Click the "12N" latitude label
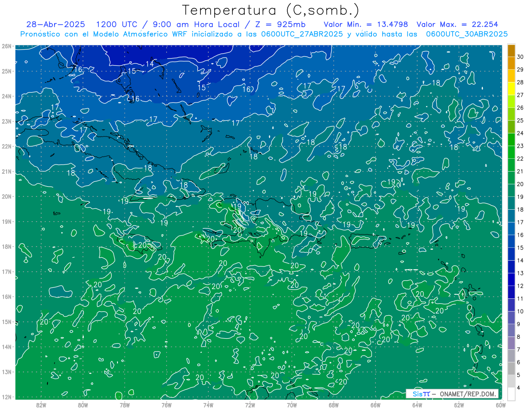The image size is (532, 411). click(x=6, y=397)
